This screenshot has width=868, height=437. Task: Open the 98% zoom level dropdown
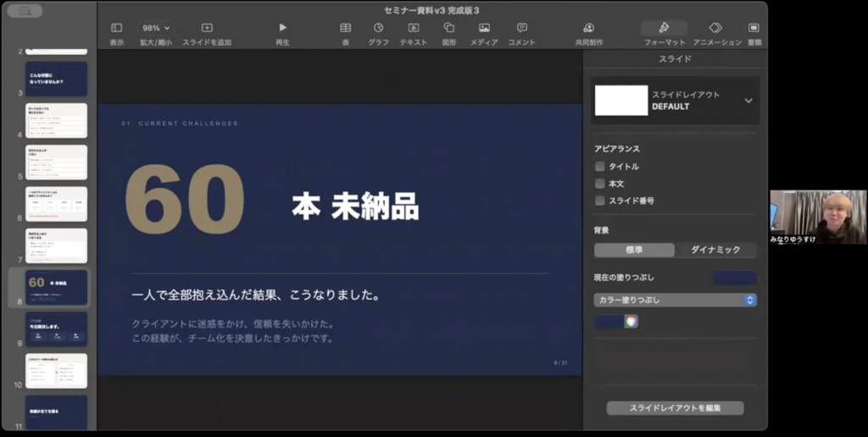[156, 28]
